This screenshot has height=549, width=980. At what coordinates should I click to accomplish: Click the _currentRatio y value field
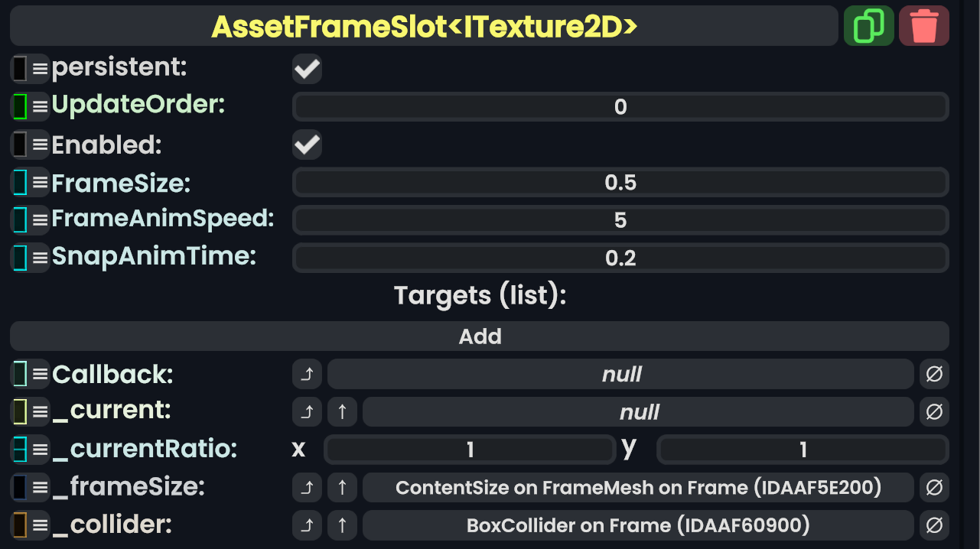(803, 450)
